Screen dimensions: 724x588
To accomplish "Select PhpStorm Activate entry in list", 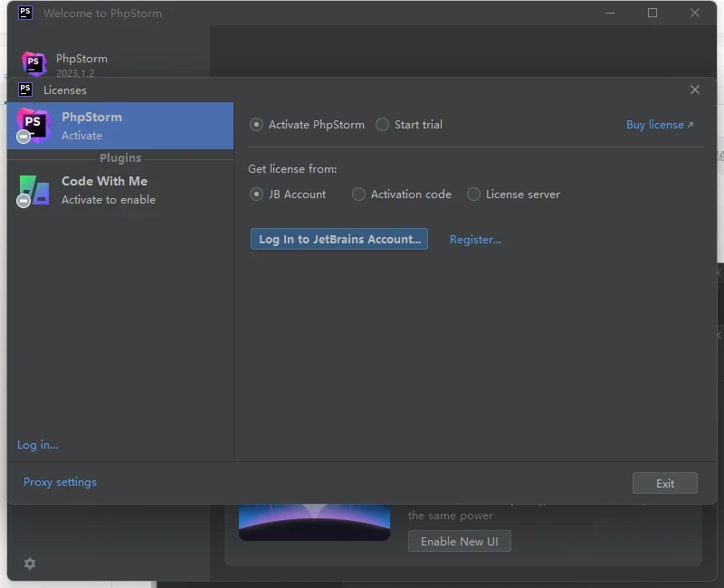I will point(120,126).
